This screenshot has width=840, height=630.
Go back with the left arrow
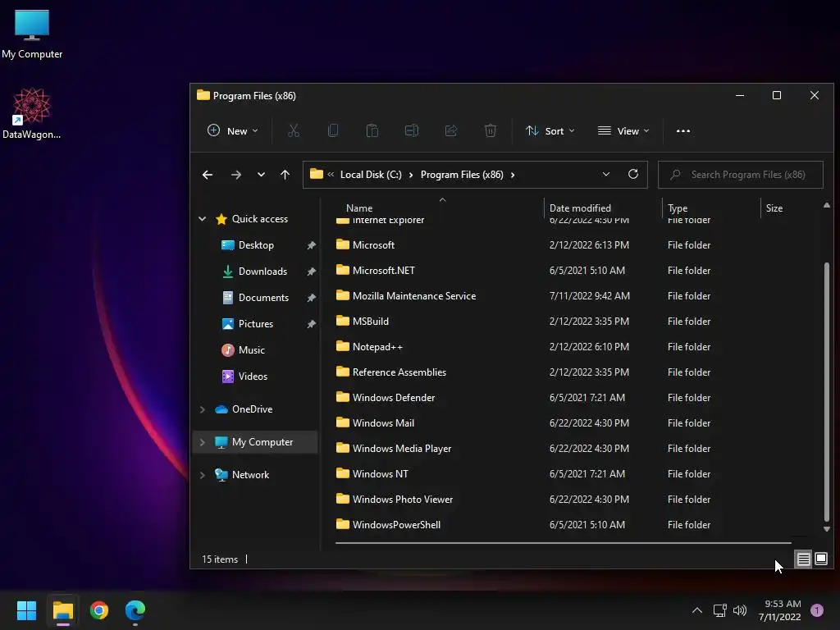(x=208, y=175)
